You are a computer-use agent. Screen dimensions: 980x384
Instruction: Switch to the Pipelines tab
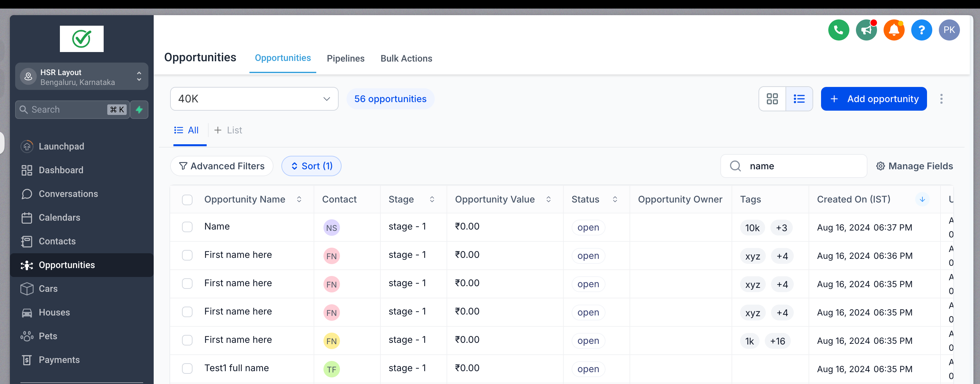click(x=346, y=59)
